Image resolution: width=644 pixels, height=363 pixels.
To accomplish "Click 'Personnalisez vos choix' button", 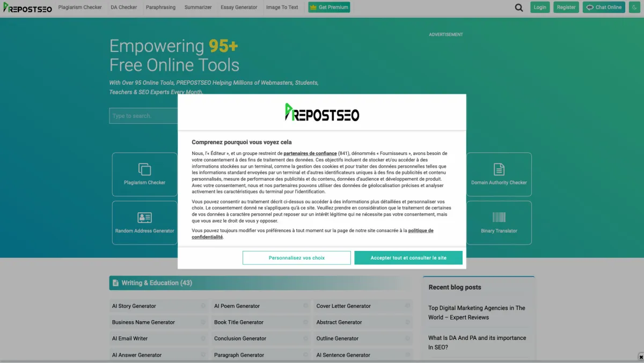I will [297, 258].
